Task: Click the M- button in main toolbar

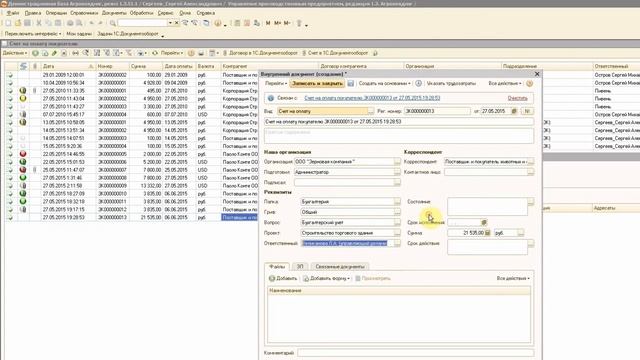Action: pyautogui.click(x=287, y=23)
